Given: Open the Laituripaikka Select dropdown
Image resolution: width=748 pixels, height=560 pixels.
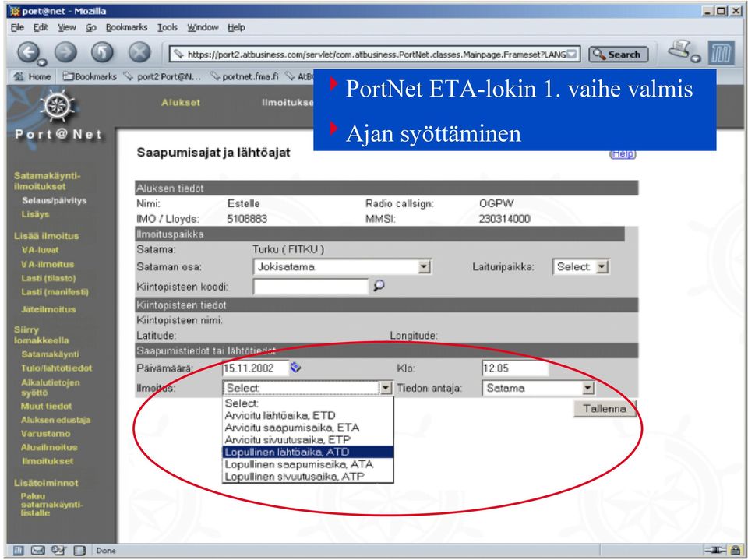Looking at the screenshot, I should [x=580, y=266].
